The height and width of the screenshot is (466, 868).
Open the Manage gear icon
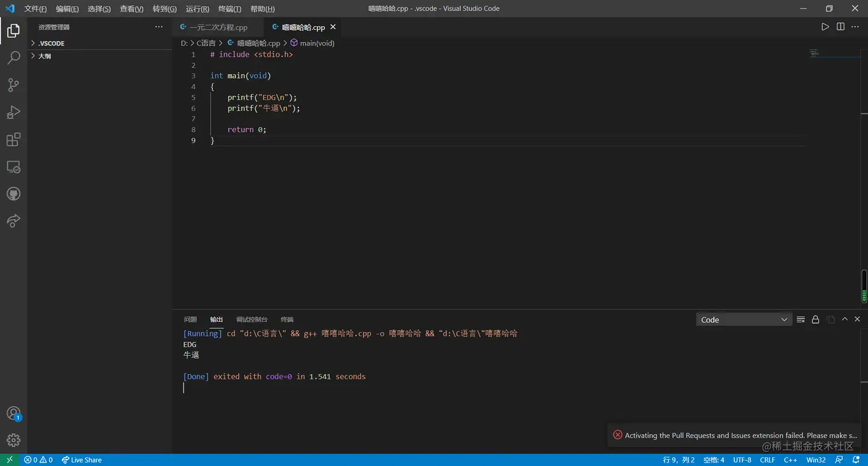[x=13, y=440]
